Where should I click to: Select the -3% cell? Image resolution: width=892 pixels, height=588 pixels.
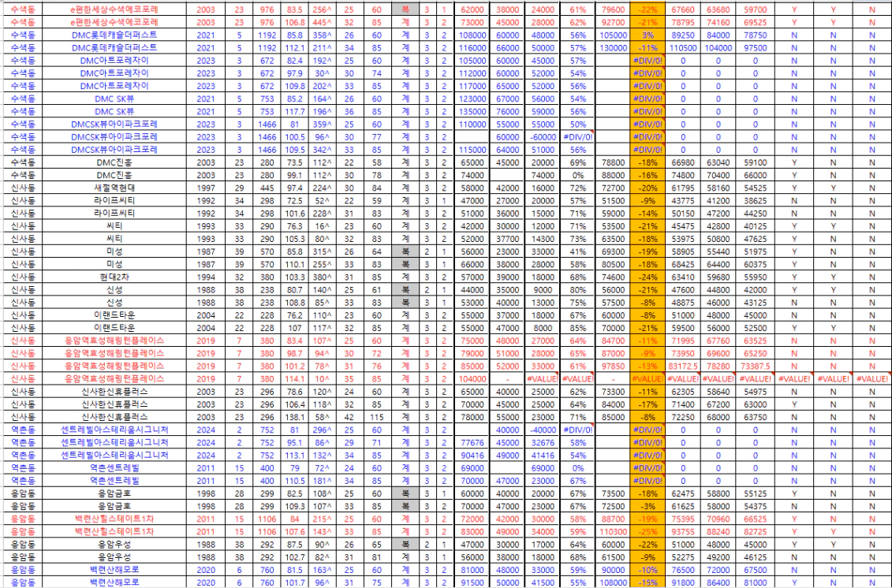[648, 507]
